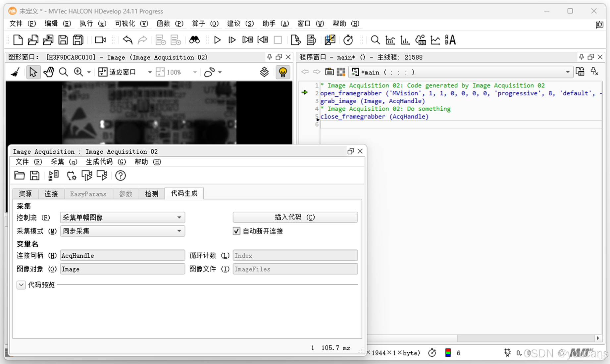This screenshot has width=610, height=364.
Task: Click the timer icon in status bar
Action: click(432, 353)
